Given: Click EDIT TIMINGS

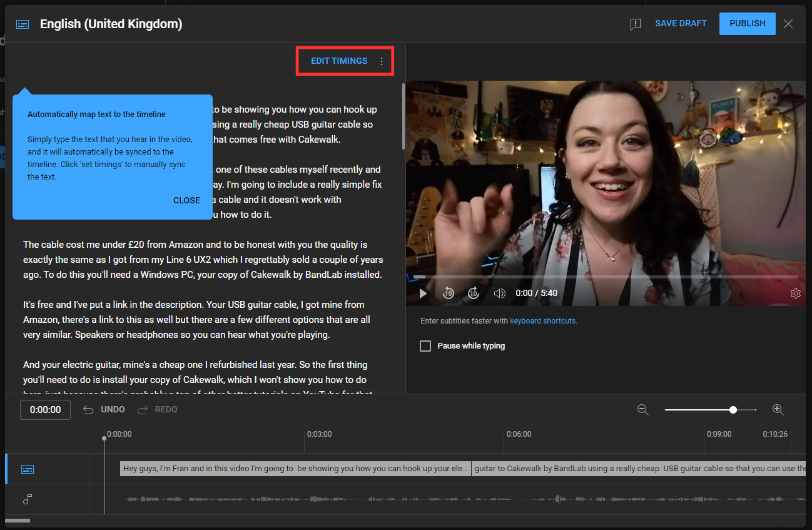Looking at the screenshot, I should click(339, 61).
